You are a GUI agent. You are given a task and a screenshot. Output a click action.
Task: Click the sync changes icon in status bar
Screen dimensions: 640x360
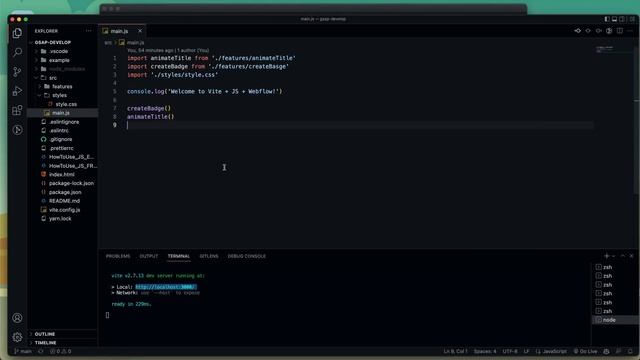pyautogui.click(x=41, y=351)
